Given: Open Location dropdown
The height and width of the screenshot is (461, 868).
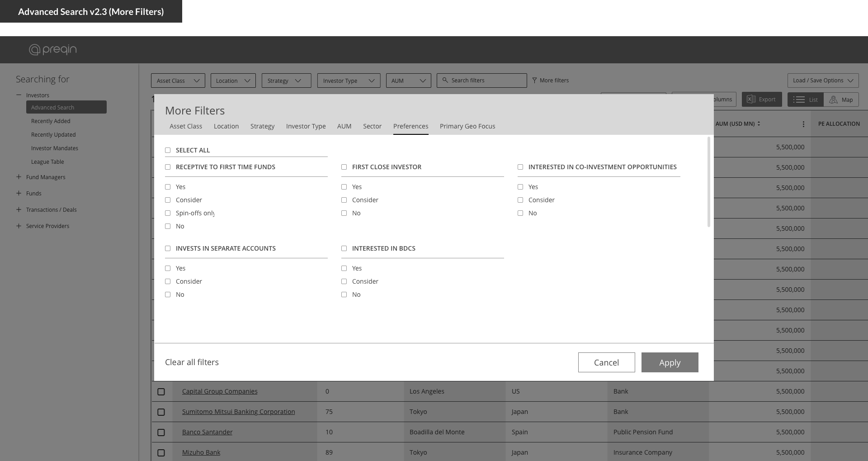Looking at the screenshot, I should click(x=233, y=81).
